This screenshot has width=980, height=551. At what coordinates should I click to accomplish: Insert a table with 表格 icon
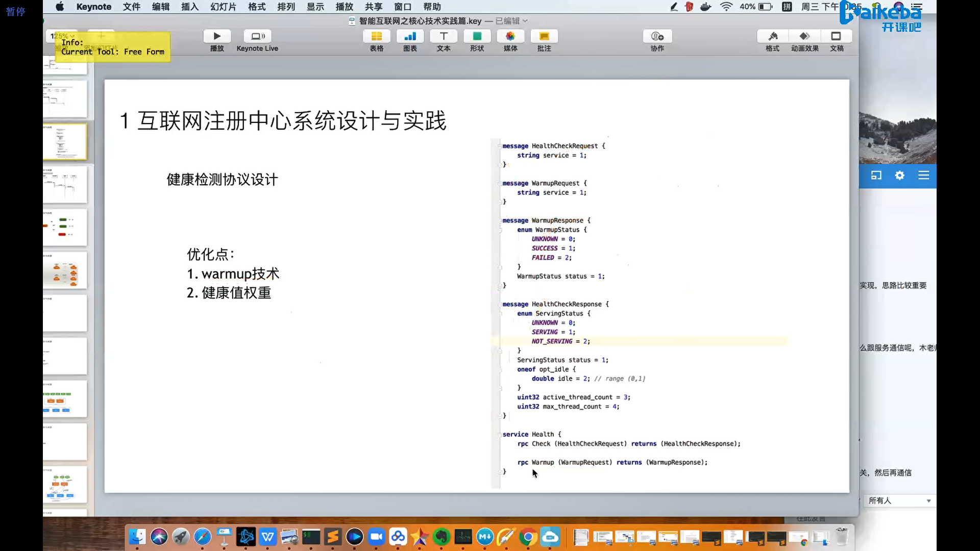(376, 36)
